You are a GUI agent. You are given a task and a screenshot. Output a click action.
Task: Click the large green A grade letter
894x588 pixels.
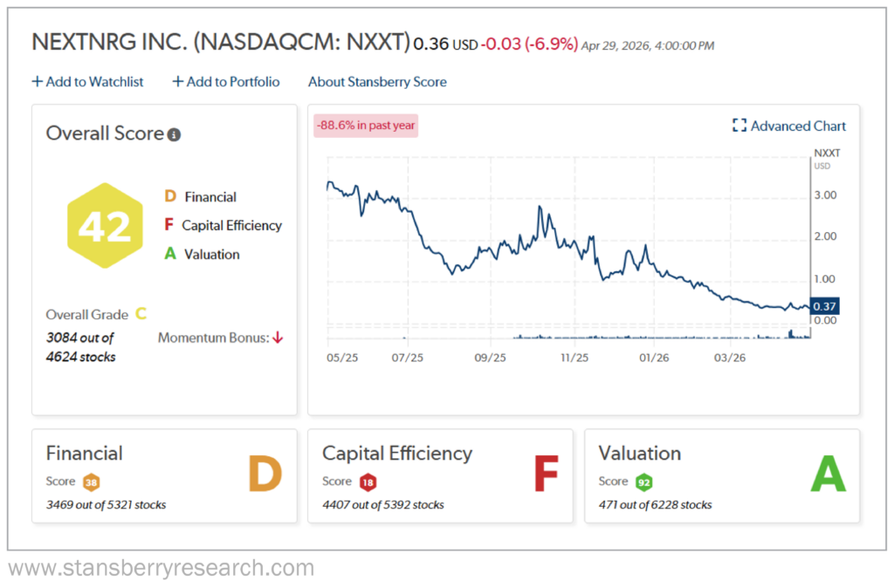[829, 474]
